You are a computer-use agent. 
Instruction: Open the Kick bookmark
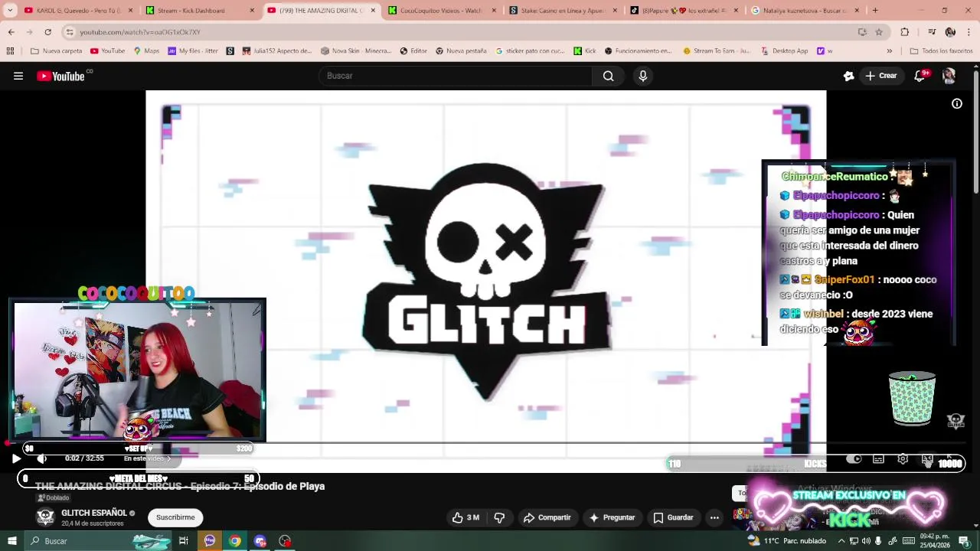click(585, 51)
